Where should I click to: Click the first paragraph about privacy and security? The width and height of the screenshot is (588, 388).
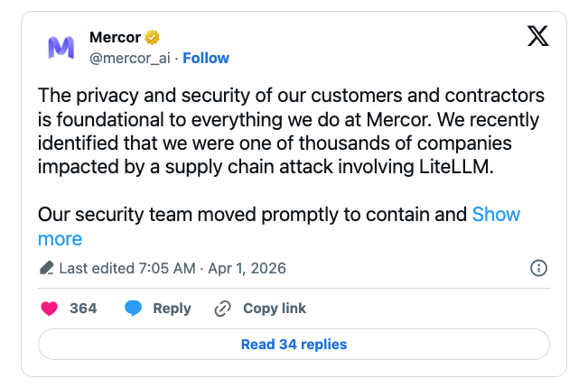click(280, 132)
